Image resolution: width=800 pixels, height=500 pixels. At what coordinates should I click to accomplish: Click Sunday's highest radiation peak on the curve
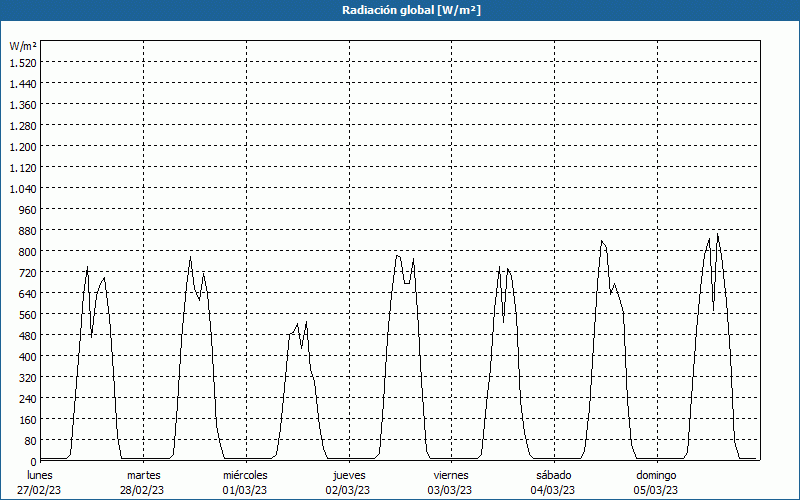pos(717,234)
